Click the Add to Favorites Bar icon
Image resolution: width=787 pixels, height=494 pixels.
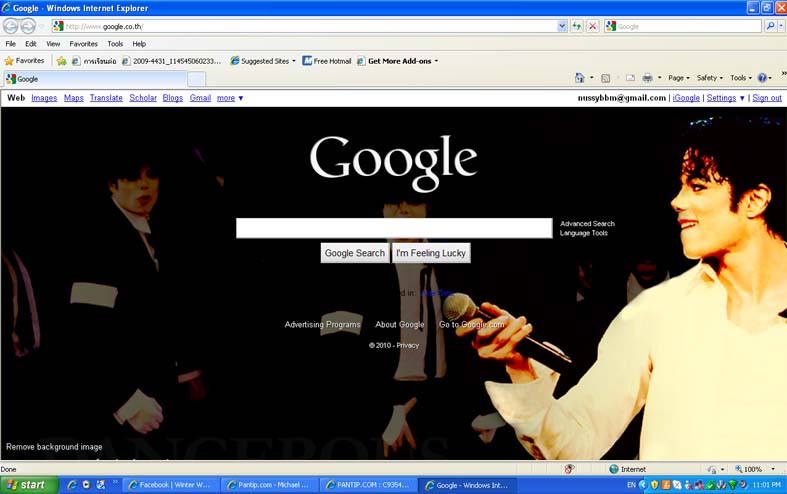pyautogui.click(x=62, y=61)
